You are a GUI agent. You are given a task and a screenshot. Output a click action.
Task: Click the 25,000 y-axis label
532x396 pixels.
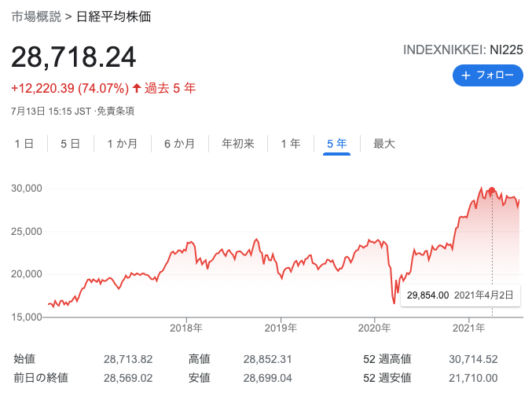coord(27,232)
